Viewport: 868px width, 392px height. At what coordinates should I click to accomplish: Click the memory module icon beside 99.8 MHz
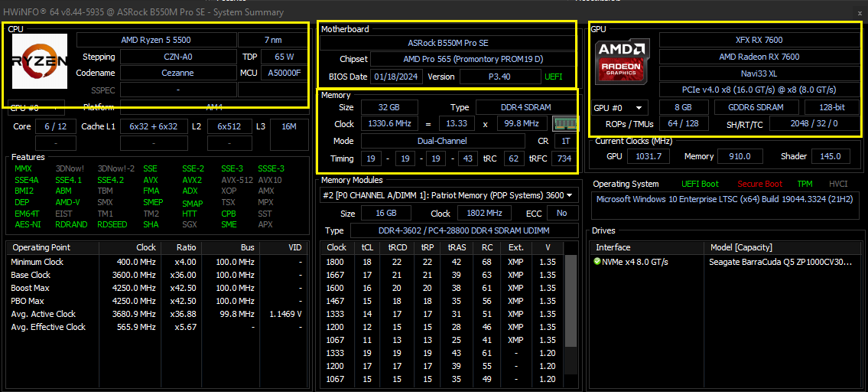coord(565,124)
